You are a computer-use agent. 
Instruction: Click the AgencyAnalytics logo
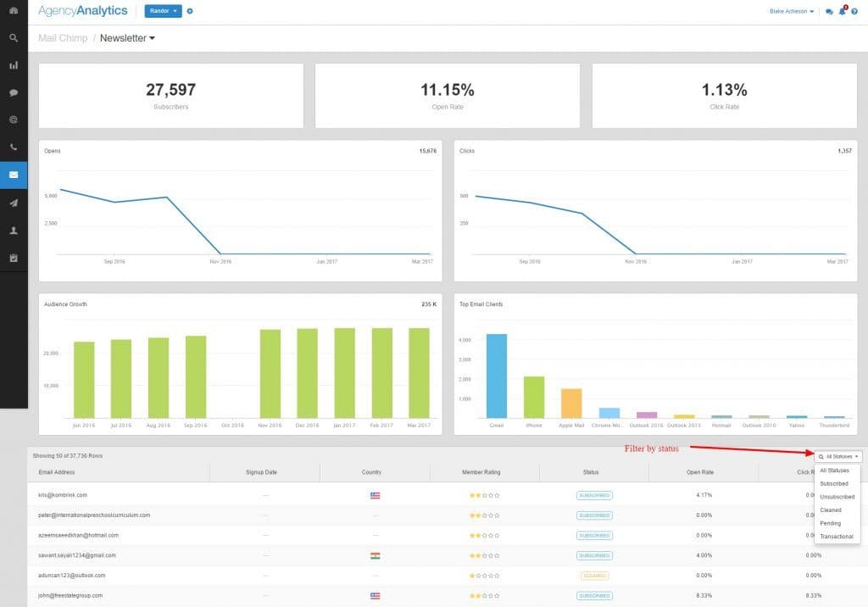(82, 10)
